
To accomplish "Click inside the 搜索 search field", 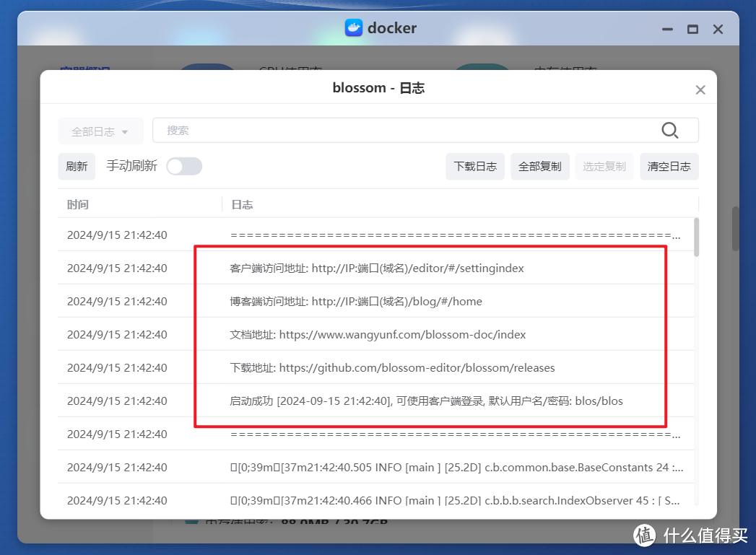I will (x=361, y=130).
